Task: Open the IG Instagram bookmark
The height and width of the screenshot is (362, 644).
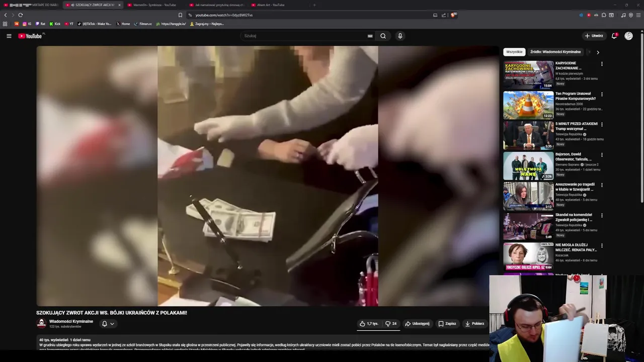Action: (x=27, y=24)
